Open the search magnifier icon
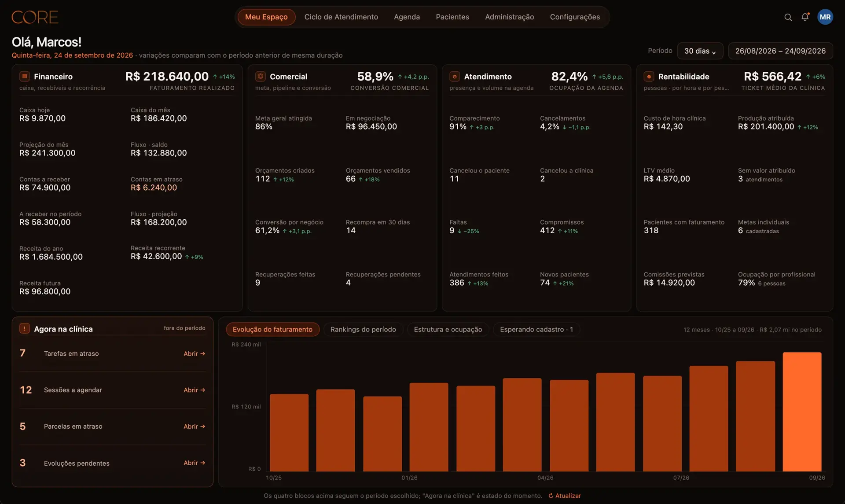The height and width of the screenshot is (504, 845). pos(788,17)
